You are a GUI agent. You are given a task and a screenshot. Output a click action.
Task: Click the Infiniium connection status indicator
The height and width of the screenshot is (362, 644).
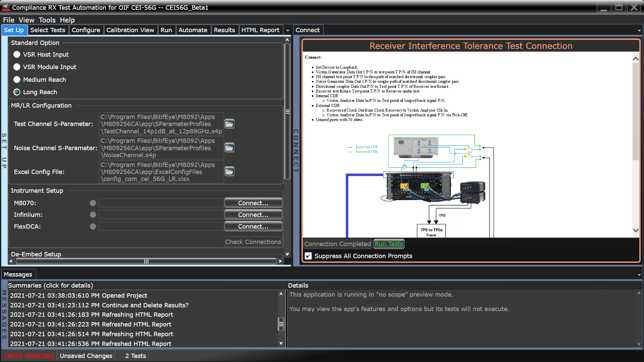coord(93,215)
